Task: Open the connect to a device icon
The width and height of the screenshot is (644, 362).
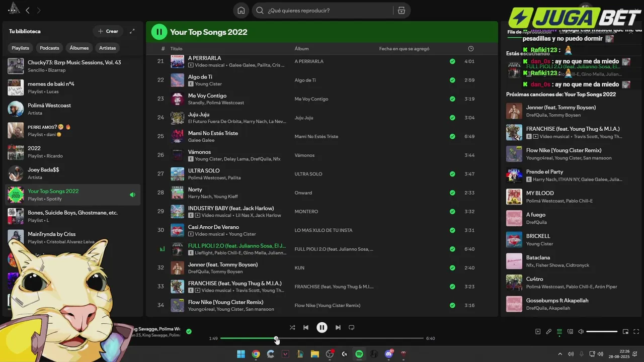Action: (571, 331)
